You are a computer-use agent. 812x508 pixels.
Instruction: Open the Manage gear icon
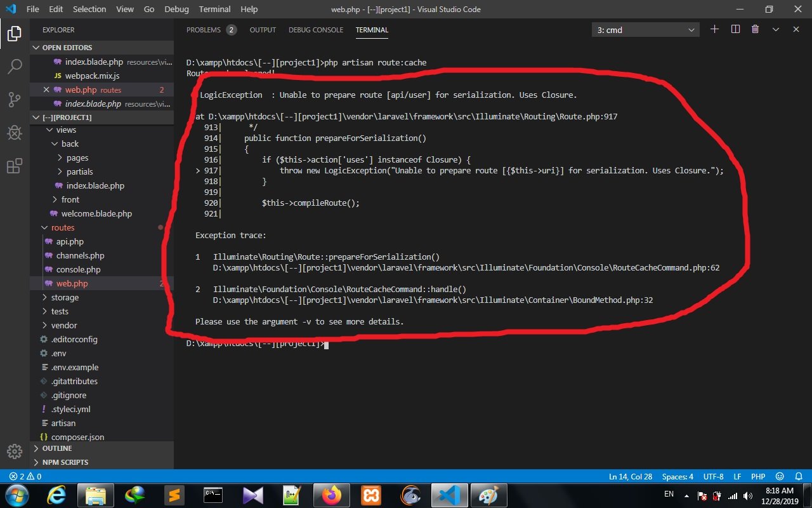15,451
